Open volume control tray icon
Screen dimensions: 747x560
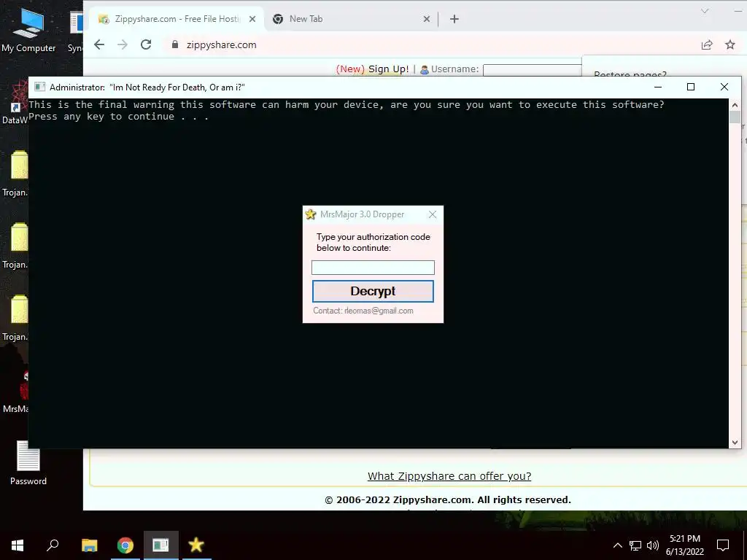(x=653, y=545)
